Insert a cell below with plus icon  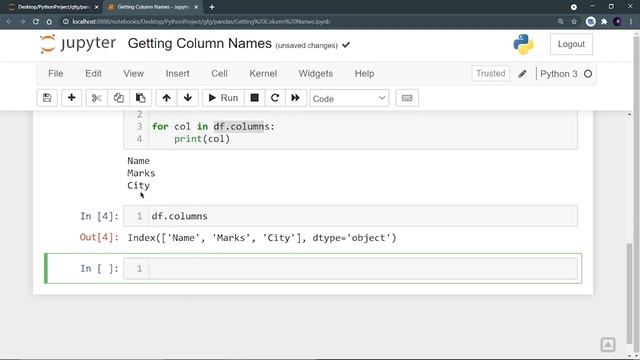71,98
